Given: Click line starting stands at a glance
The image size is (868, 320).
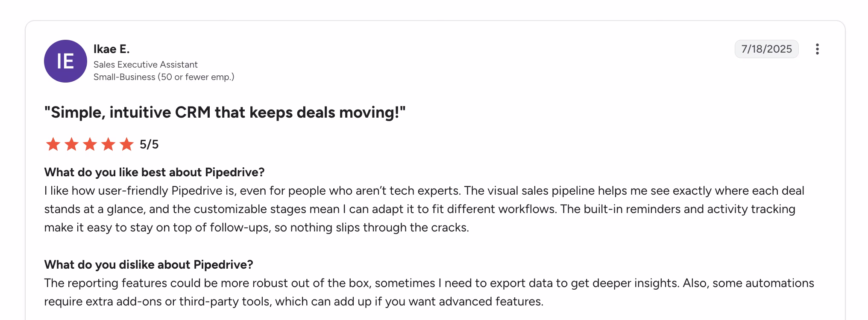Looking at the screenshot, I should (420, 209).
